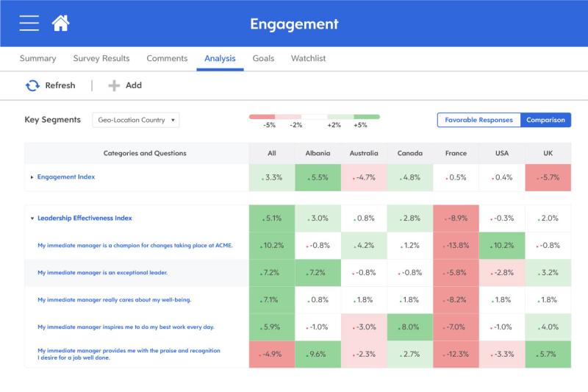Switch to the Comments tab
This screenshot has height=392, width=588.
[167, 59]
